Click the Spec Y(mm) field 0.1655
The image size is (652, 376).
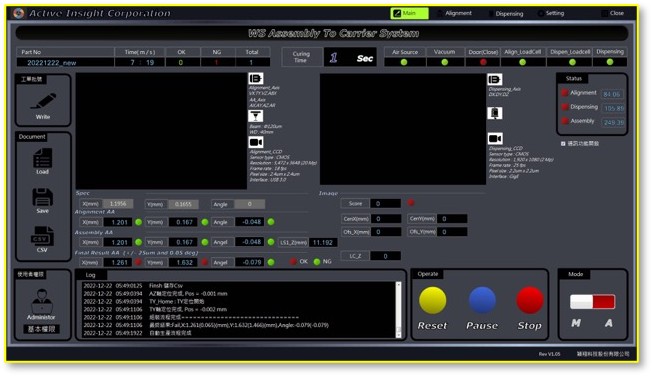pos(183,204)
